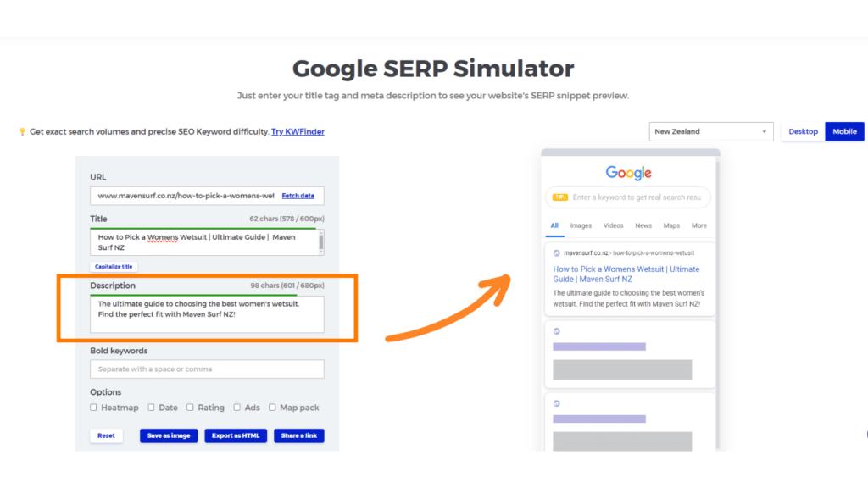Toggle the Ads checkbox
The height and width of the screenshot is (488, 868).
click(x=237, y=408)
